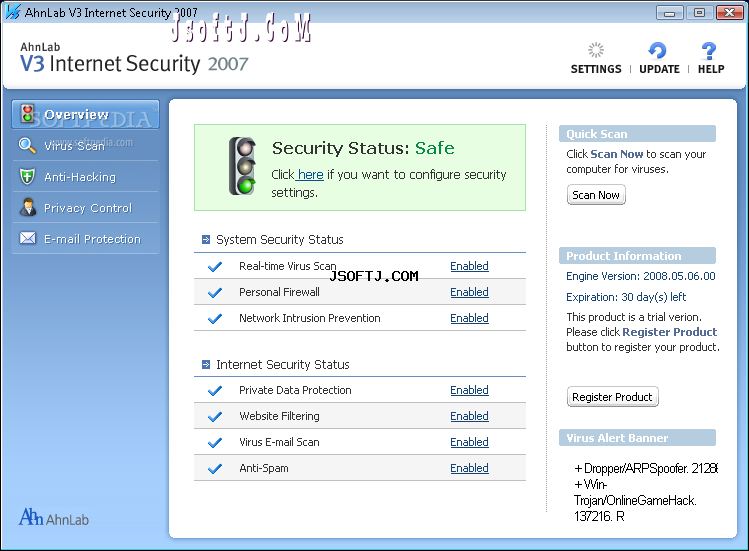Viewport: 749px width, 551px height.
Task: Click the Product Information panel header
Action: 637,256
